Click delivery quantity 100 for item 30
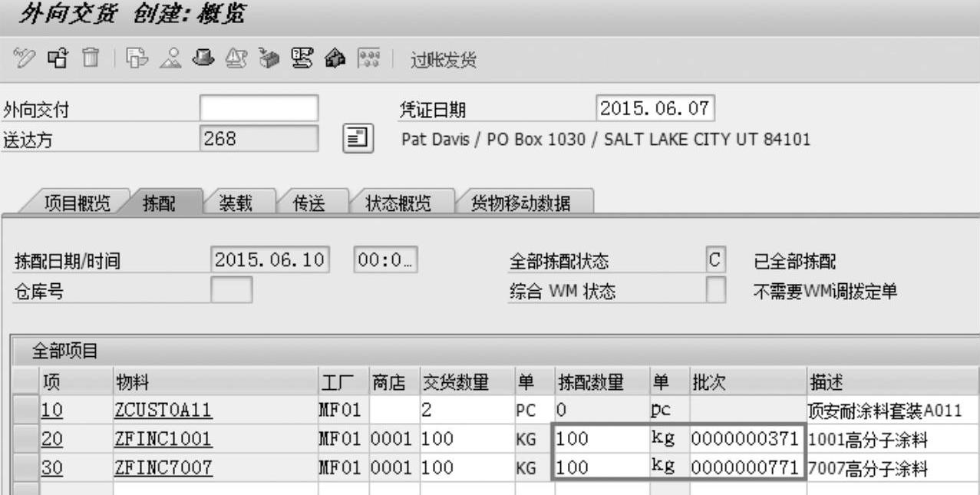The width and height of the screenshot is (980, 495). 466,467
